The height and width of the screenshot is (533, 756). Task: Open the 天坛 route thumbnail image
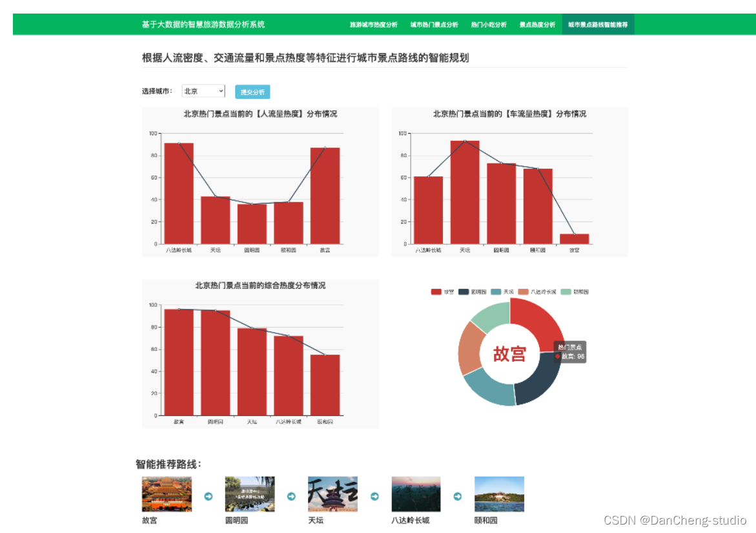[x=332, y=494]
